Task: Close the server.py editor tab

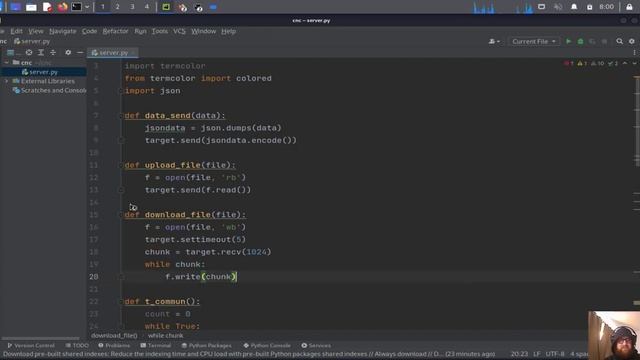Action: [133, 52]
